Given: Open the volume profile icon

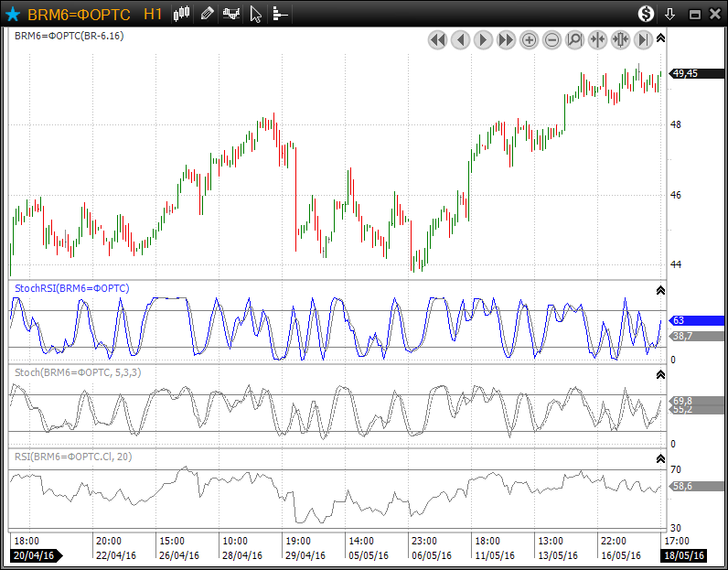Looking at the screenshot, I should click(x=280, y=14).
